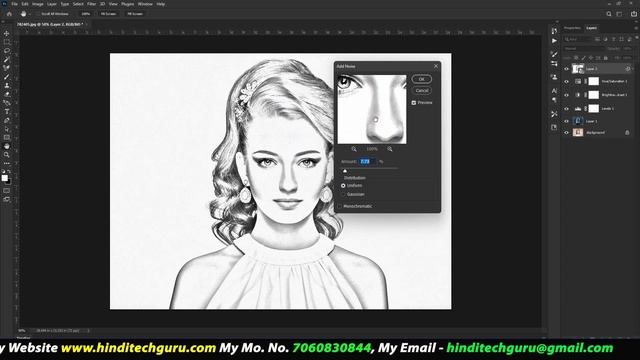Zoom out the Add Noise preview
Screen dimensions: 640x360
tap(354, 149)
